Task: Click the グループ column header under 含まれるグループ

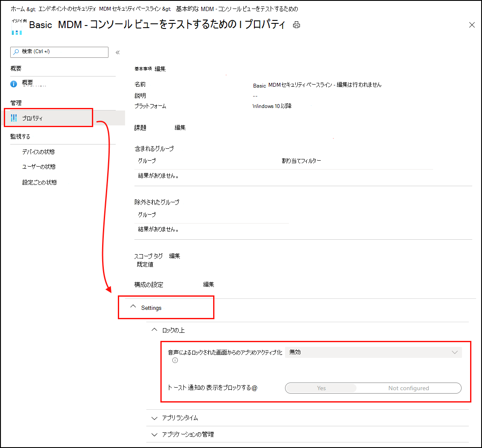Action: coord(147,161)
